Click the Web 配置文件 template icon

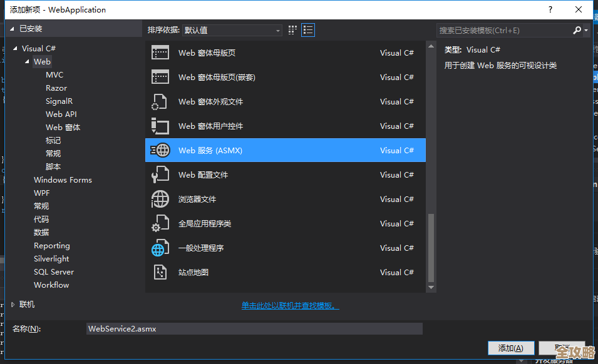click(160, 174)
